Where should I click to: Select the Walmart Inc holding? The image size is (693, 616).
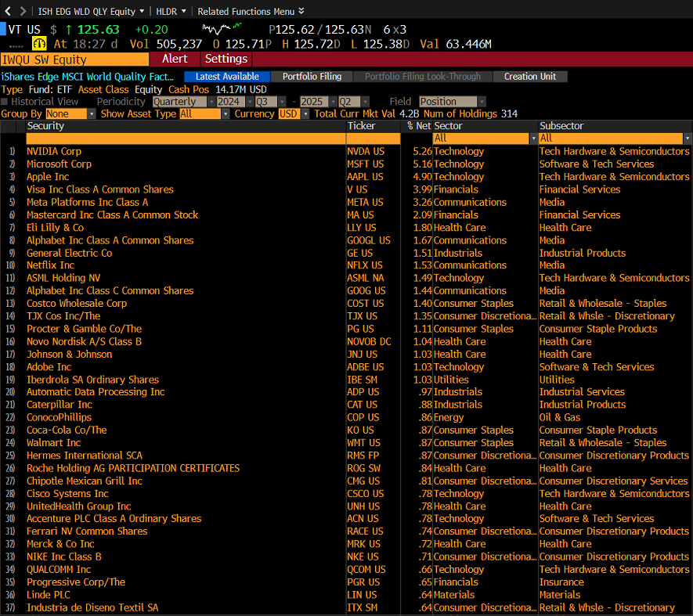coord(53,443)
